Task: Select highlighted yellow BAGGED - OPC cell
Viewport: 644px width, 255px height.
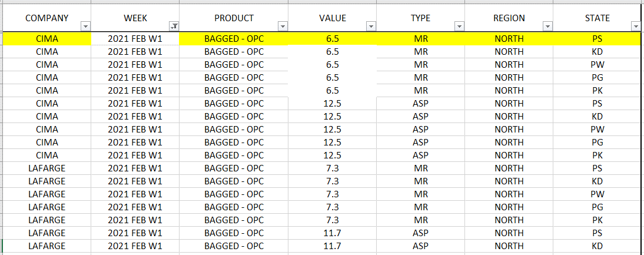Action: (234, 39)
